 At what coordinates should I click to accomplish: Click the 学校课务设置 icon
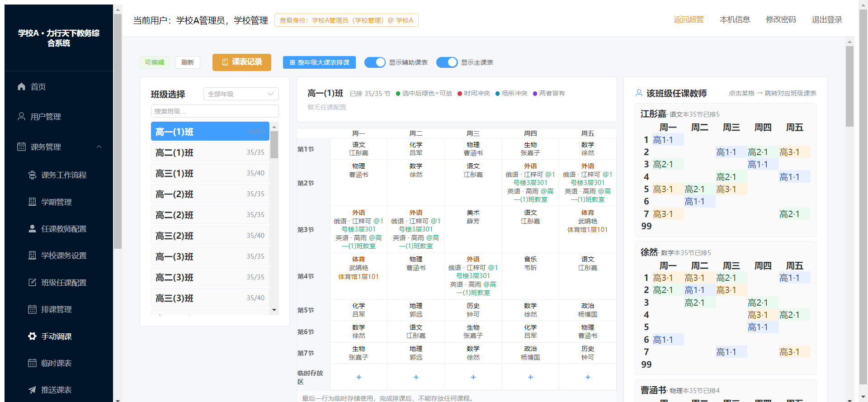tap(32, 255)
